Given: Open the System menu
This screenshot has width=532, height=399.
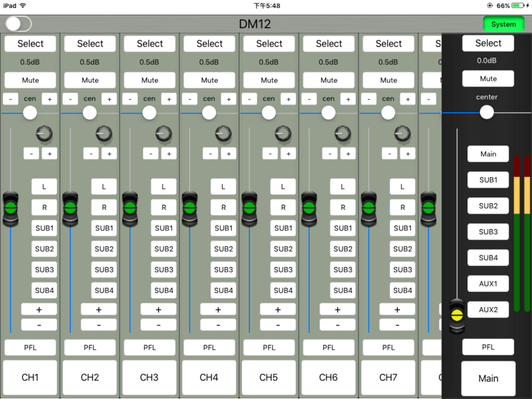Looking at the screenshot, I should [503, 24].
